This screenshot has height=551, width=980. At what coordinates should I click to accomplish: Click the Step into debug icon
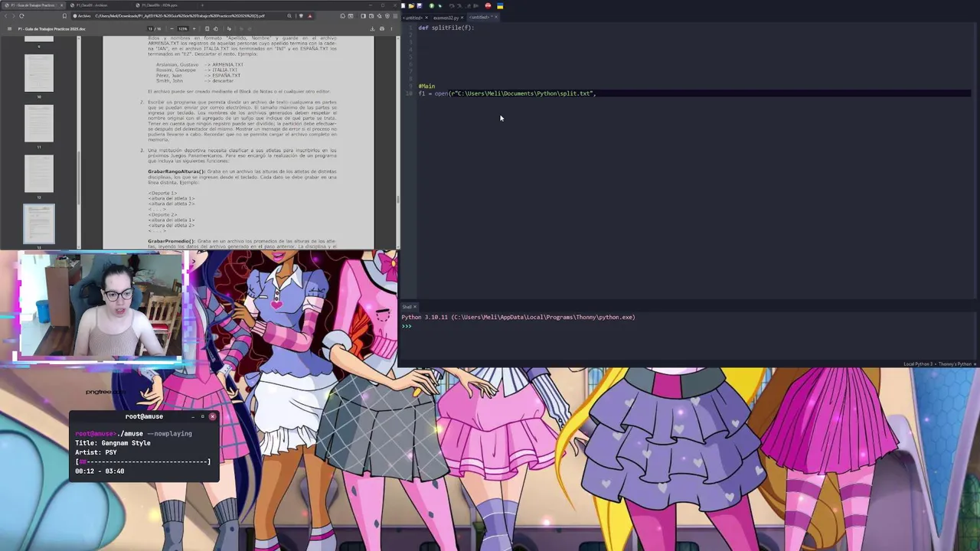point(459,5)
